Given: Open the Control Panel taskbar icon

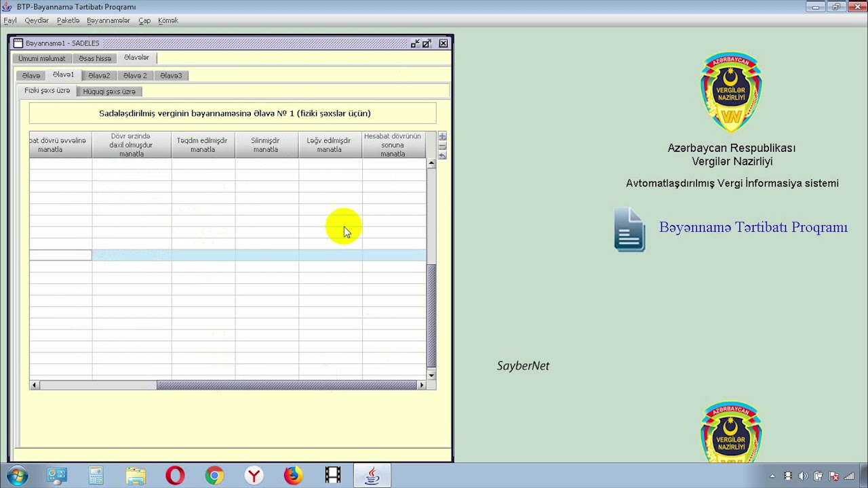Looking at the screenshot, I should coord(57,476).
